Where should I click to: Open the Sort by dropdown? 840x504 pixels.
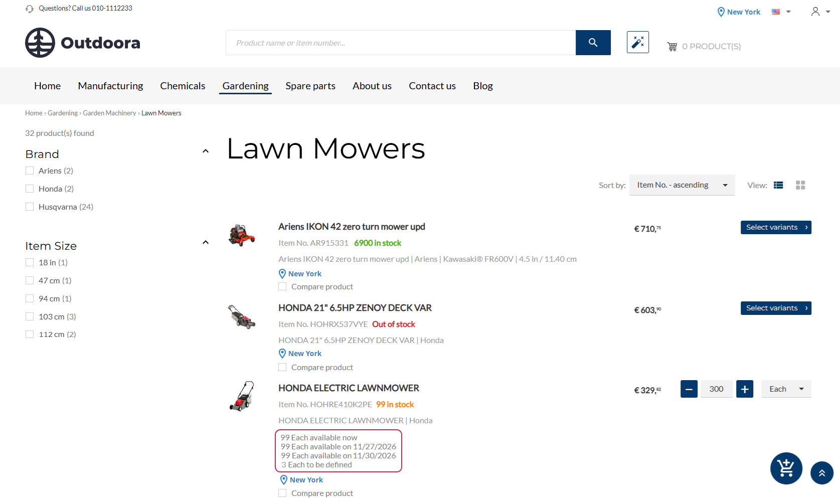point(682,185)
